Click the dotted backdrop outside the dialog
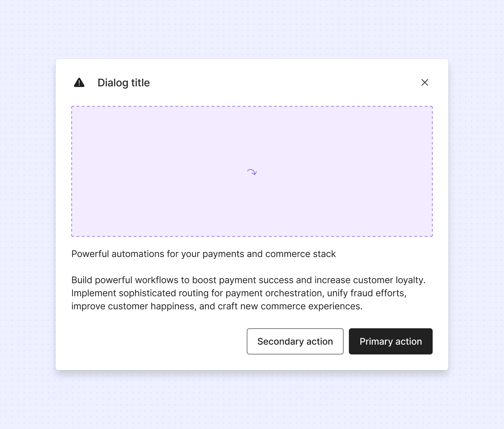Viewport: 504px width, 429px height. [252, 29]
